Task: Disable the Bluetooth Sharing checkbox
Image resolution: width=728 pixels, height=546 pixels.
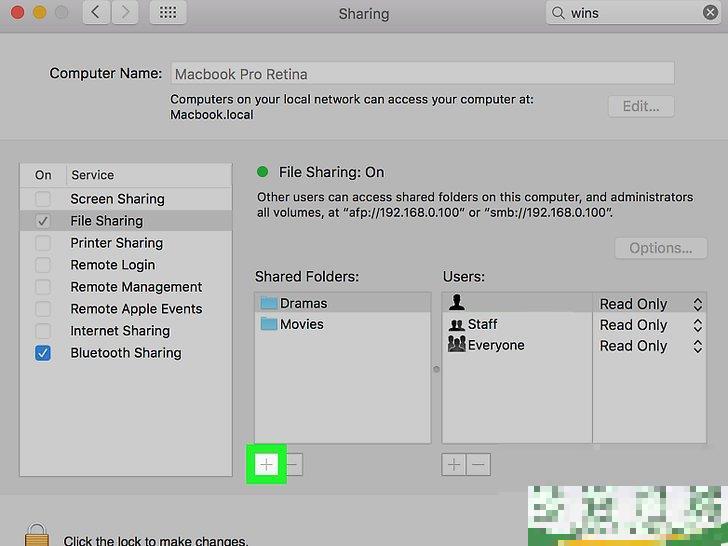Action: pos(43,353)
